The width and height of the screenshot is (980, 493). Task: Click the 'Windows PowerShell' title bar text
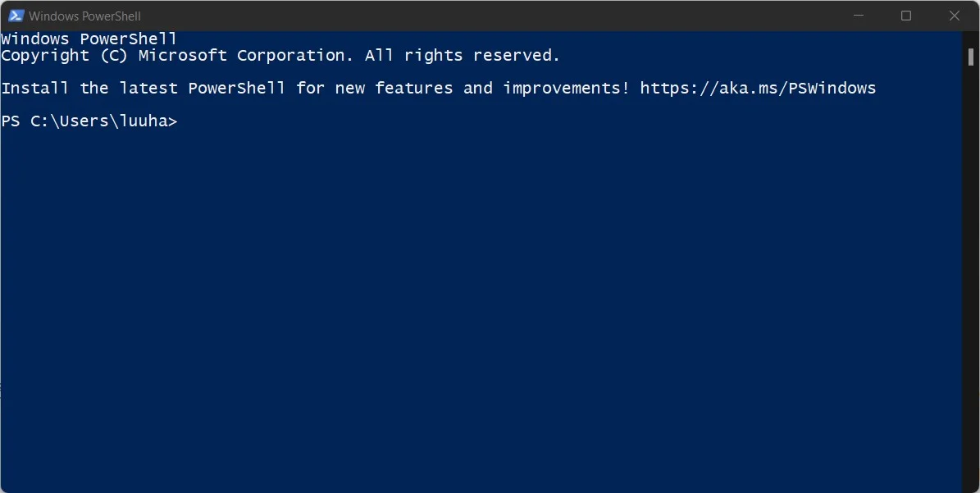(x=84, y=16)
